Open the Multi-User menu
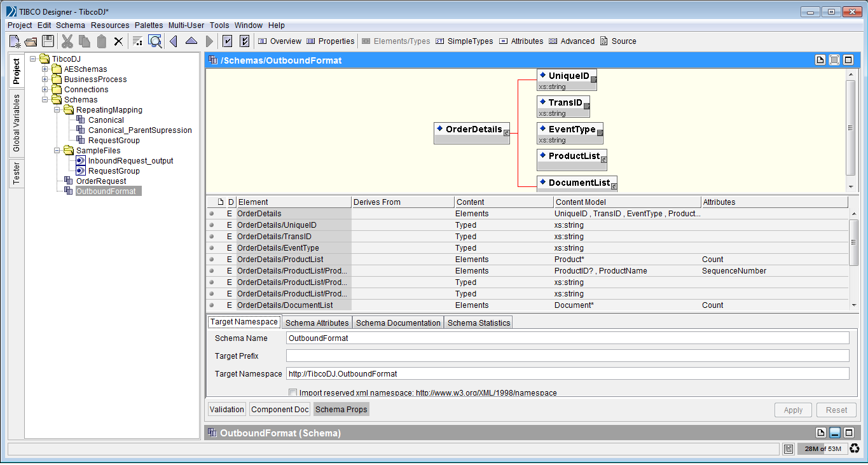The image size is (868, 465). coord(187,25)
